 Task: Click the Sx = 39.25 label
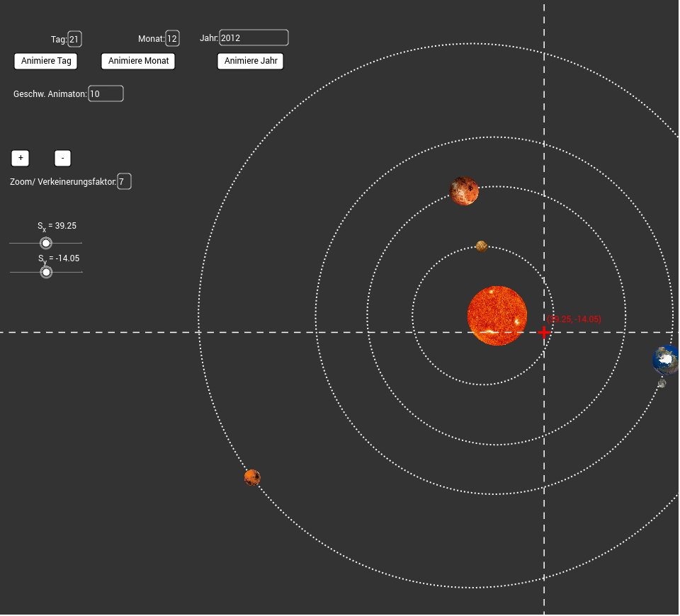click(57, 227)
